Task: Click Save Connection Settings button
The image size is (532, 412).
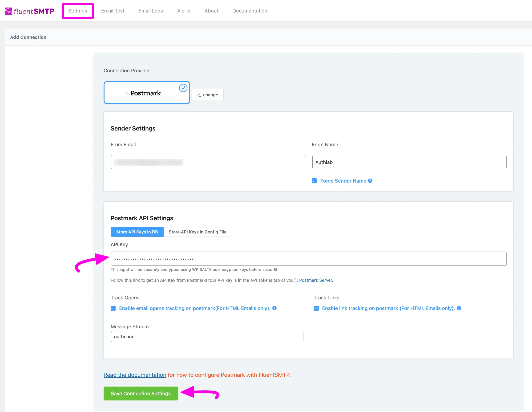Action: [141, 393]
